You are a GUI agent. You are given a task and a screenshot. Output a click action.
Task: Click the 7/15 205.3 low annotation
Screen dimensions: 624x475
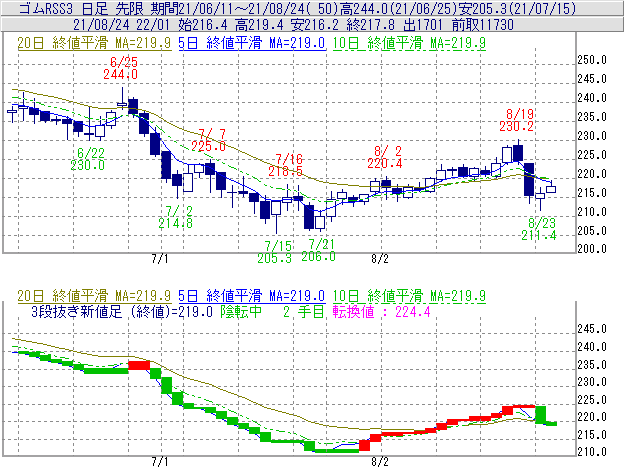pos(275,252)
